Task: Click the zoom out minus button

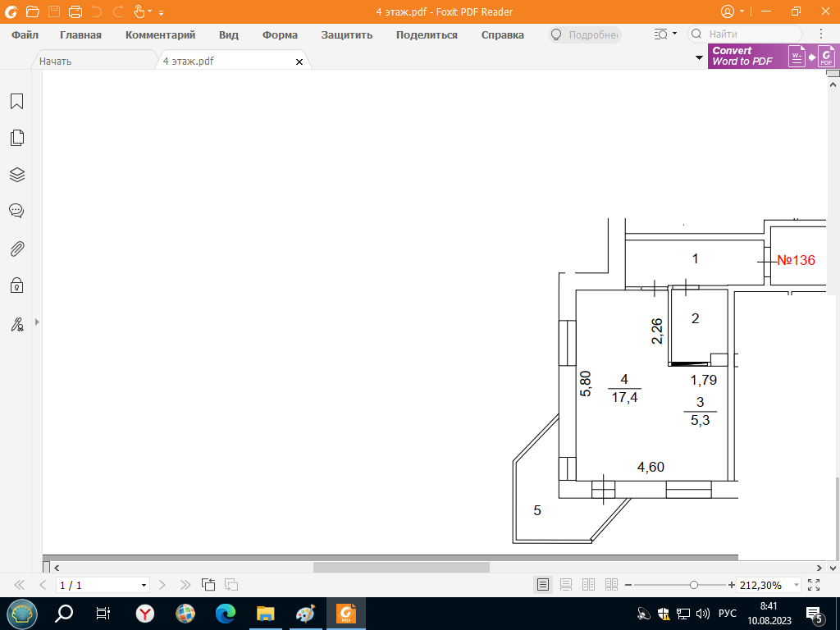Action: 628,585
